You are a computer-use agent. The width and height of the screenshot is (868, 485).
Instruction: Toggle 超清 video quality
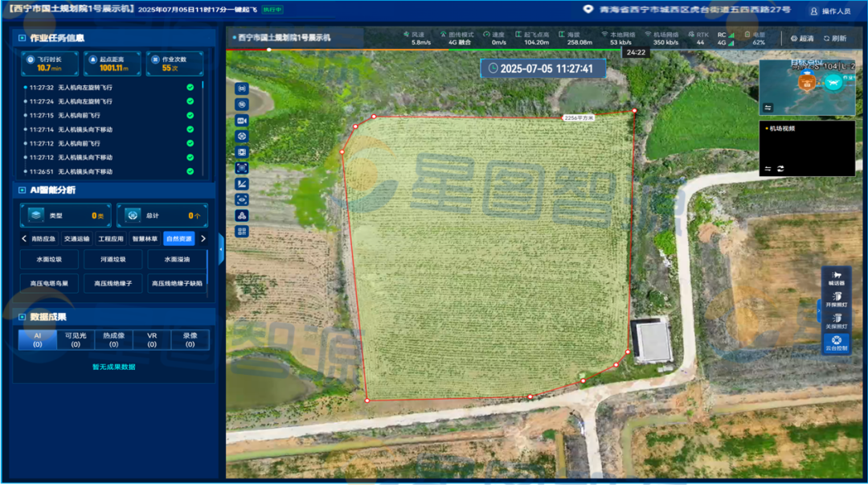(x=802, y=39)
